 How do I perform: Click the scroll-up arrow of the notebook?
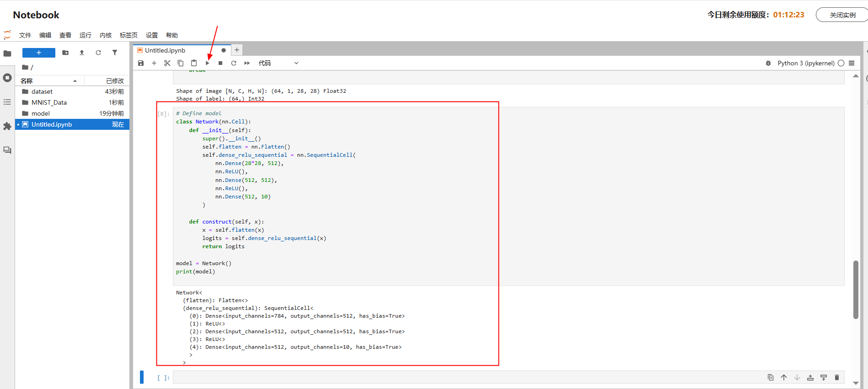(856, 76)
